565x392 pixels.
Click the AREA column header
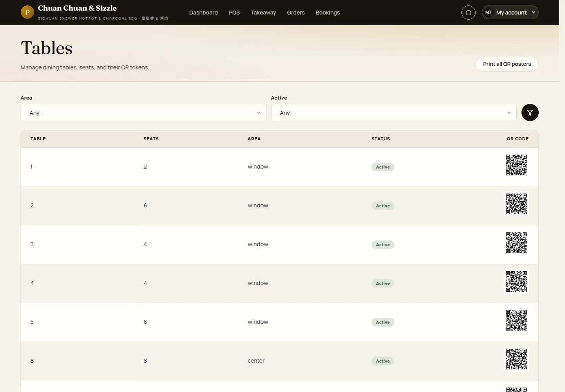tap(254, 139)
